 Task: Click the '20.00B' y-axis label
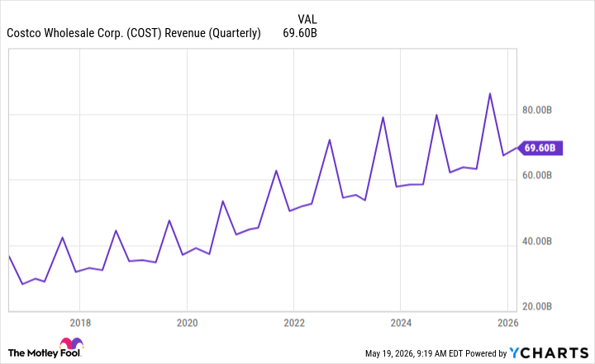click(x=537, y=306)
